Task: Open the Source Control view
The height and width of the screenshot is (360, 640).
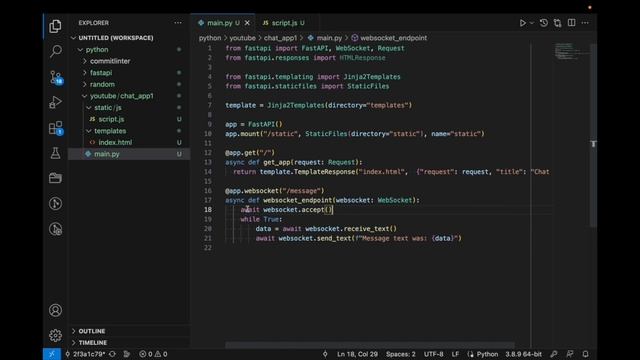Action: [x=56, y=77]
